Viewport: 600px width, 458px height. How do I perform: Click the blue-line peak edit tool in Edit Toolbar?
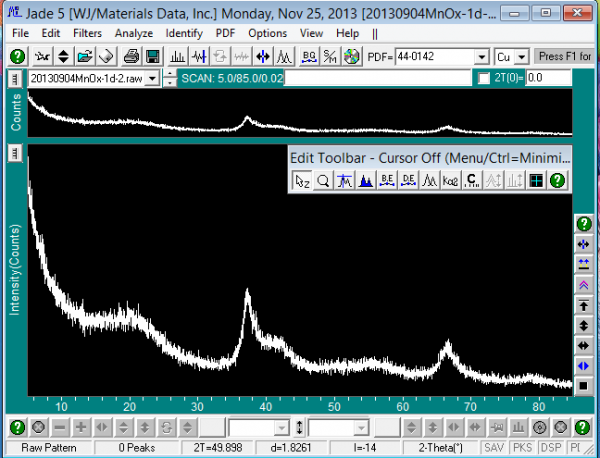(344, 181)
